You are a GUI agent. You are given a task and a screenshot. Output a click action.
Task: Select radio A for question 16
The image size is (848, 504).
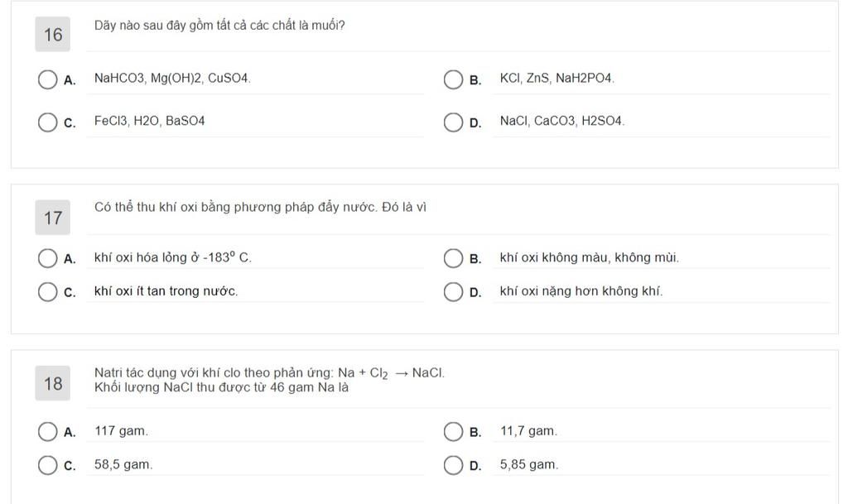click(48, 79)
